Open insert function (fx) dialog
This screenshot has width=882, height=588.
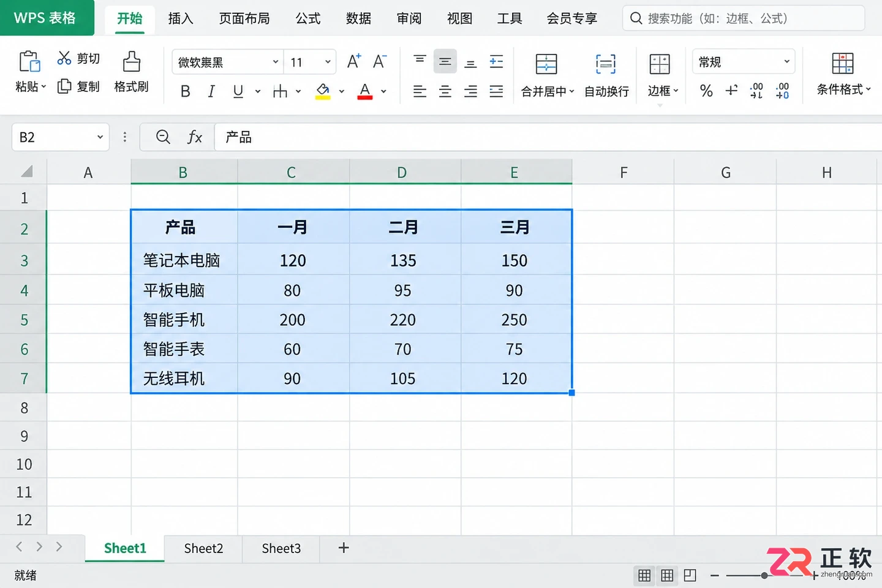[x=195, y=137]
